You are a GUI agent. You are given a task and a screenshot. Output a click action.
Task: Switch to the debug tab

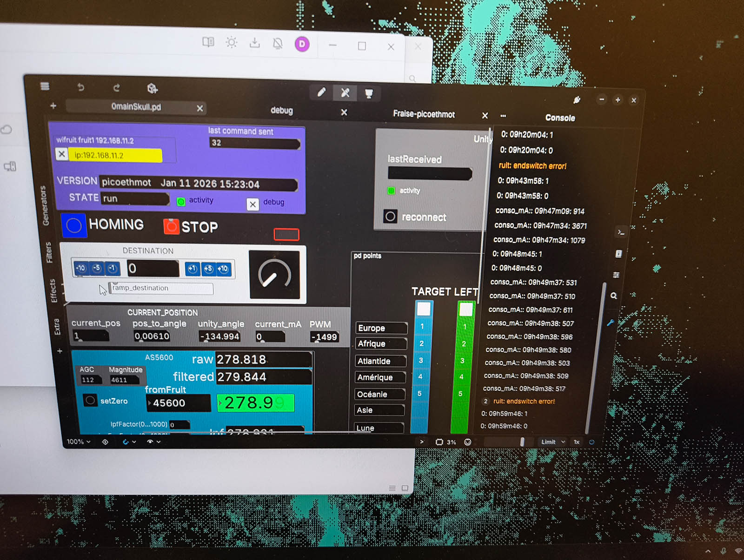[x=282, y=111]
